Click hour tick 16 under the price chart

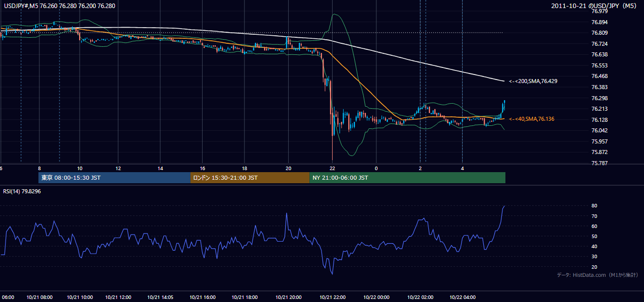coord(202,168)
